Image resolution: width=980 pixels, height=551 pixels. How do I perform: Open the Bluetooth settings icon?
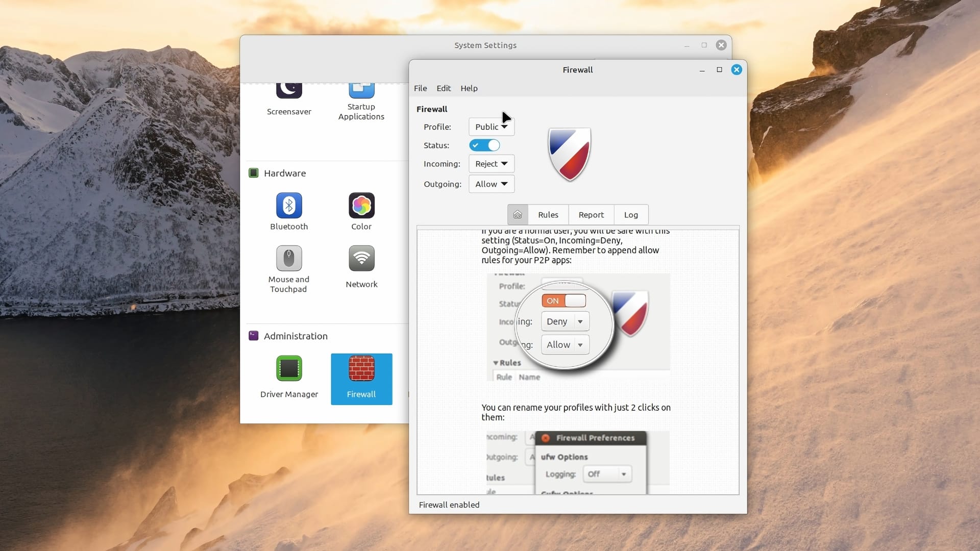click(x=289, y=205)
